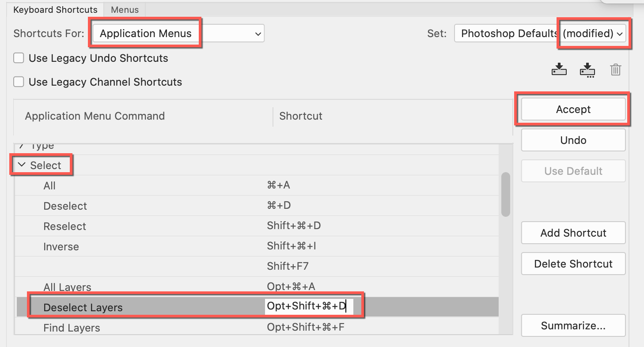Select the Find Layers command row
Viewport: 644px width, 347px height.
[133, 327]
